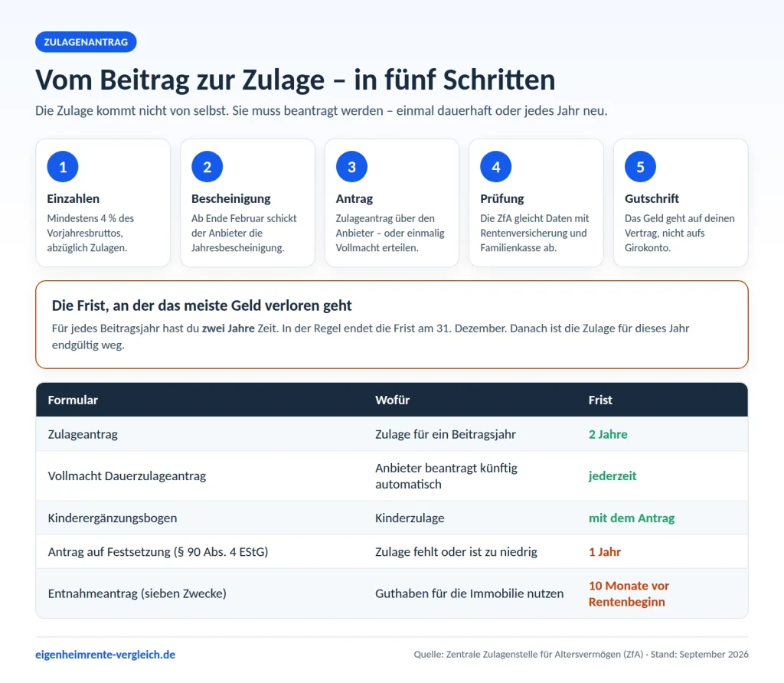Click cell 'Anbieter beantragt künftig automatisch'
Viewport: 784px width, 683px height.
coord(446,476)
